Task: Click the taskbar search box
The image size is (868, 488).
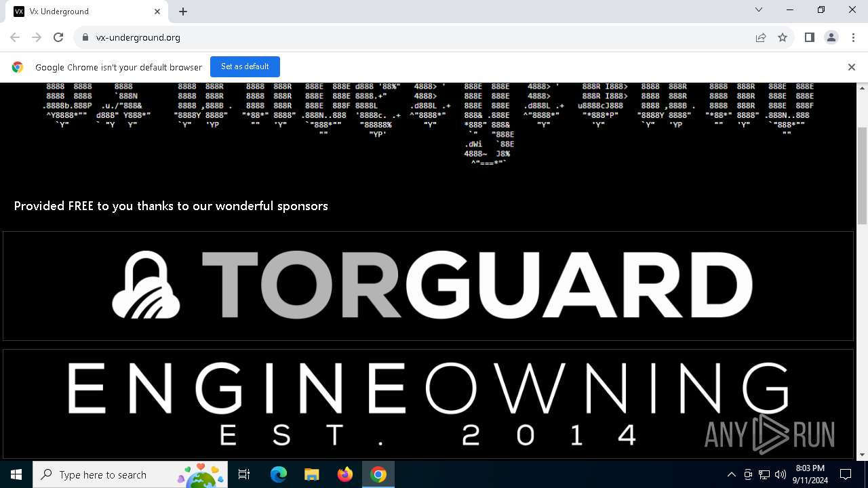Action: (130, 474)
